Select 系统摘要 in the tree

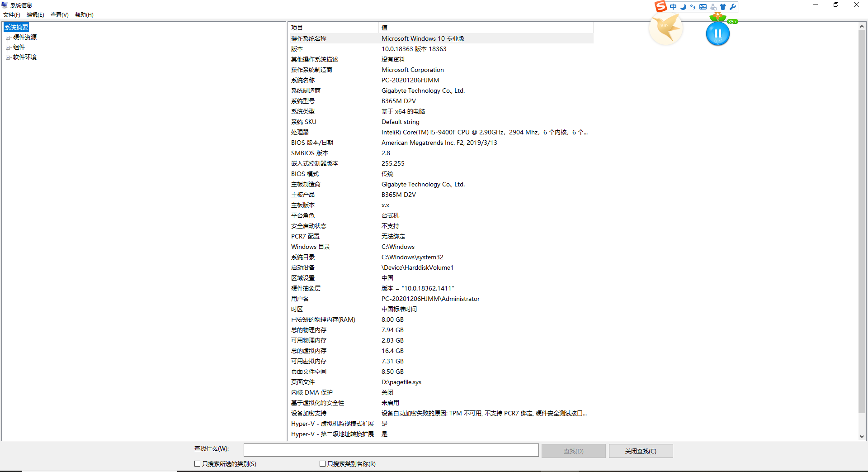coord(16,27)
